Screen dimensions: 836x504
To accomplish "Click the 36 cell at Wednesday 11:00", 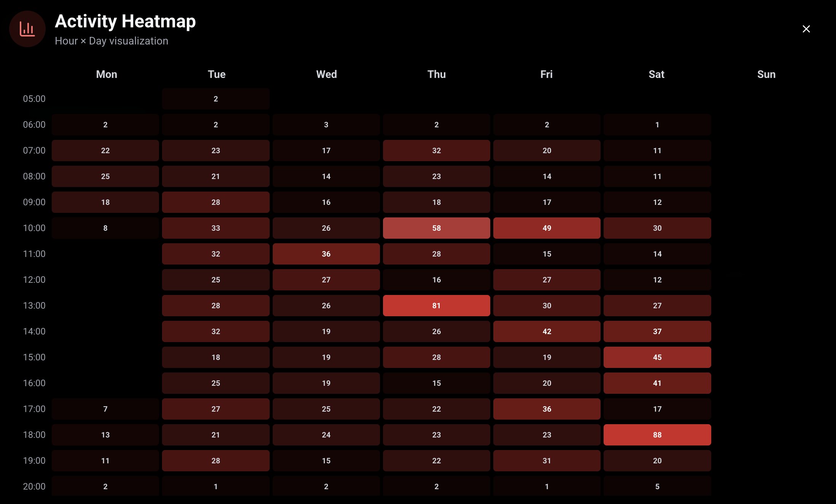I will [326, 254].
